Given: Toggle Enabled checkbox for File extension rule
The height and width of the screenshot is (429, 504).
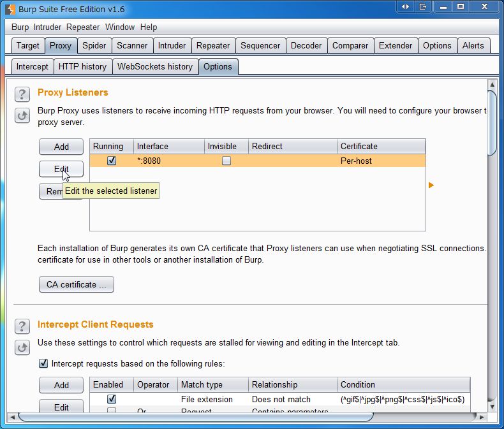Looking at the screenshot, I should click(x=112, y=399).
